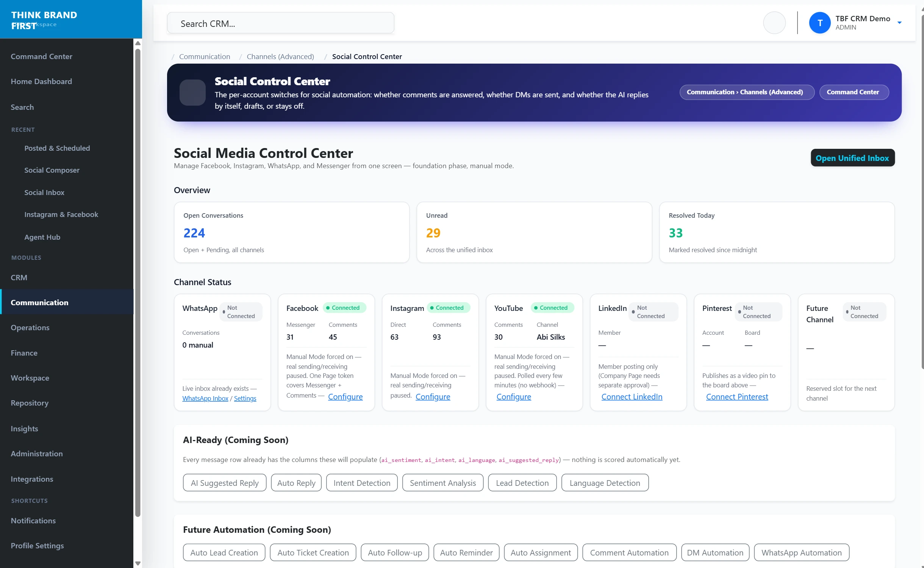Image resolution: width=924 pixels, height=568 pixels.
Task: Open Posted & Scheduled recent item
Action: tap(57, 148)
